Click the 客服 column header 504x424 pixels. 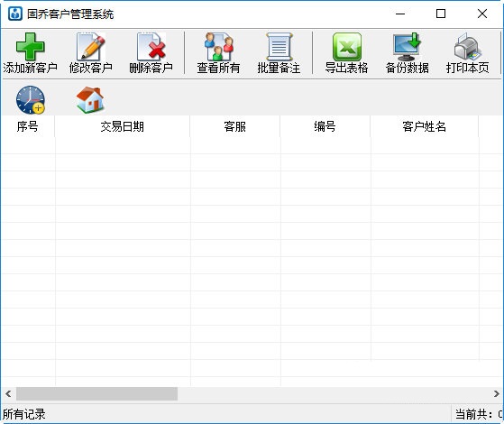tap(235, 126)
